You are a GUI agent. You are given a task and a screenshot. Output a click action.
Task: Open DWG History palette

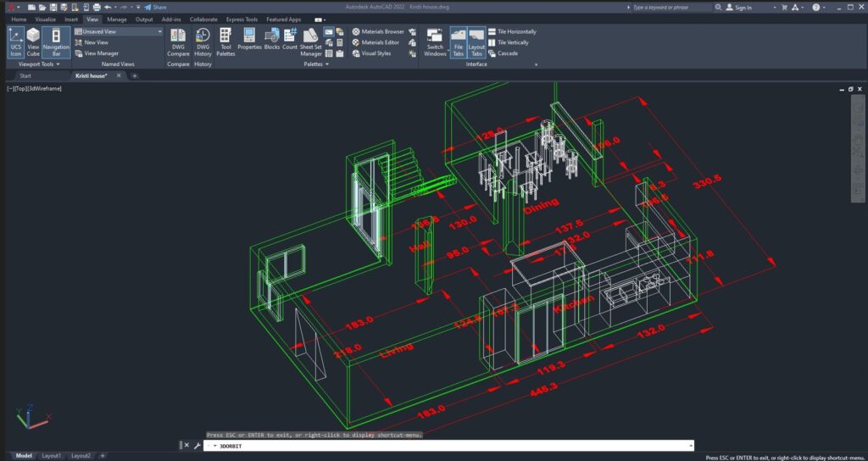pyautogui.click(x=203, y=41)
